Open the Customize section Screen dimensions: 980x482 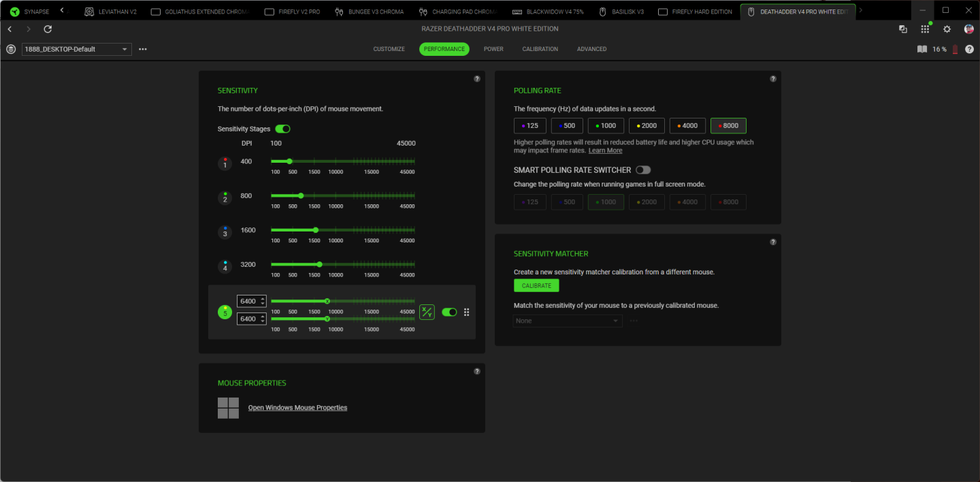(389, 49)
